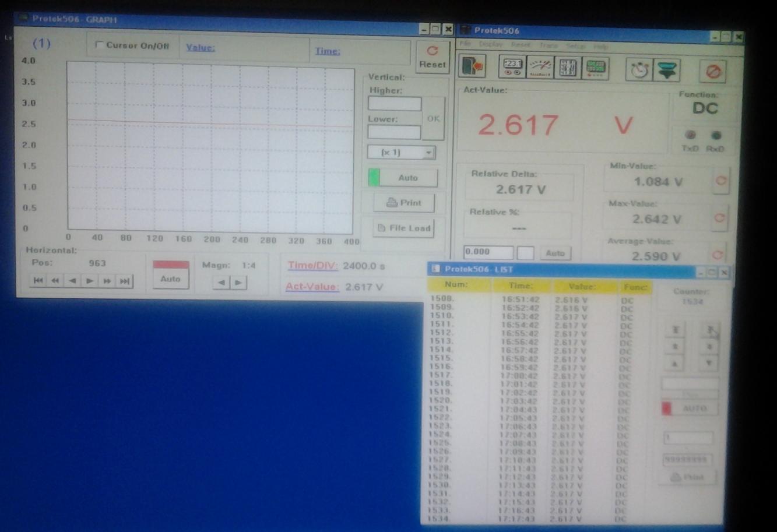Click OK beside the Higher and Lower fields

pos(433,118)
